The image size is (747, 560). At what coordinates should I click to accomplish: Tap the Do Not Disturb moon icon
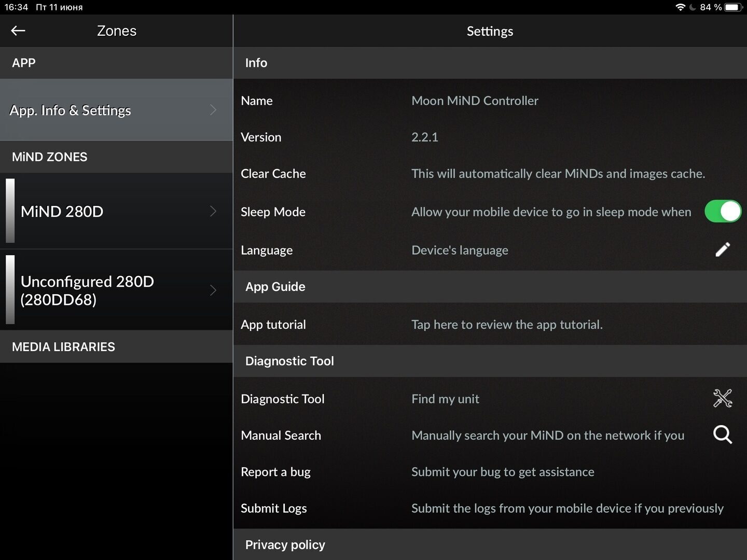point(693,7)
